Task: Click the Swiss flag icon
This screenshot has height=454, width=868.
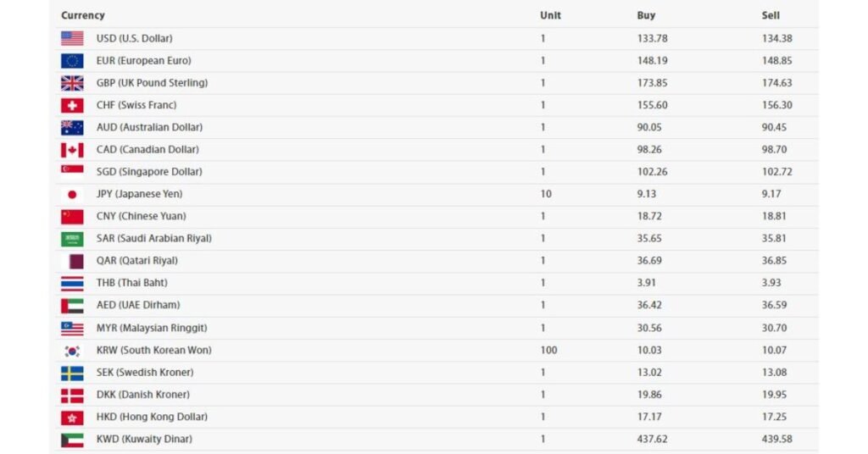Action: click(72, 105)
